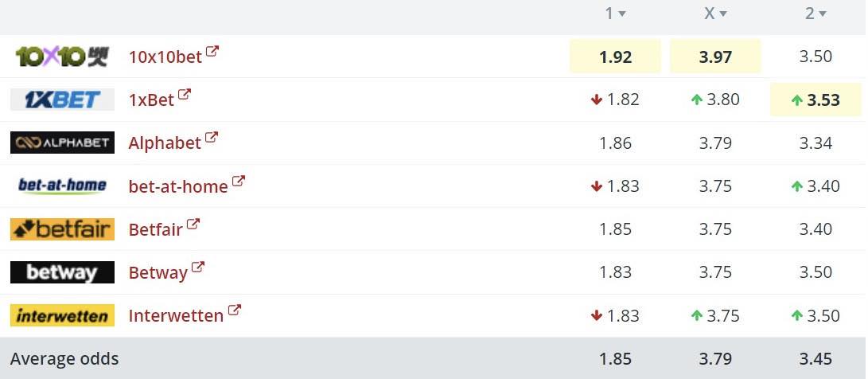Sort by column 2 odds arrow
This screenshot has height=379, width=868.
pyautogui.click(x=823, y=14)
